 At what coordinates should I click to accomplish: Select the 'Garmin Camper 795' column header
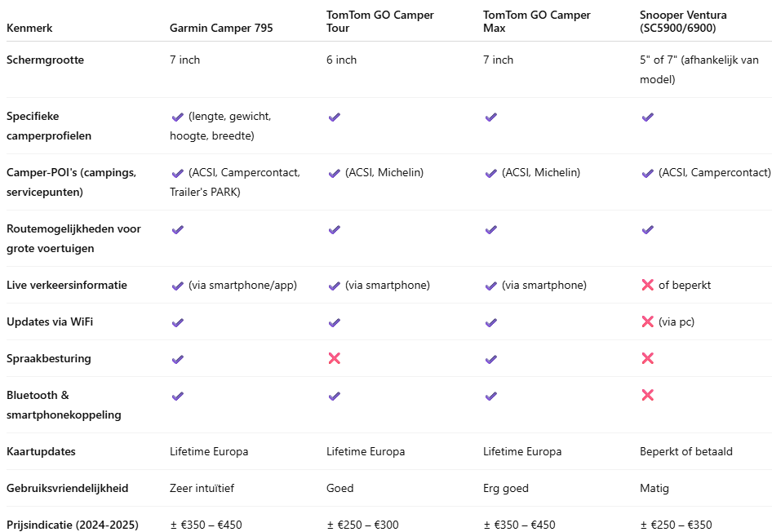tap(221, 28)
